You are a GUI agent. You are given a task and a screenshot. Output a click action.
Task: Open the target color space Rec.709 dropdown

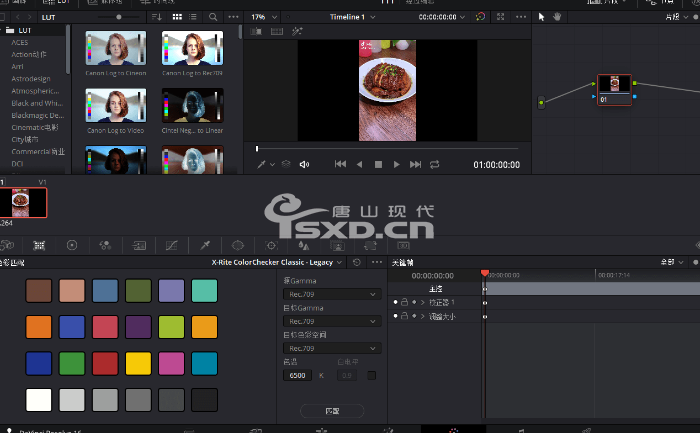332,348
